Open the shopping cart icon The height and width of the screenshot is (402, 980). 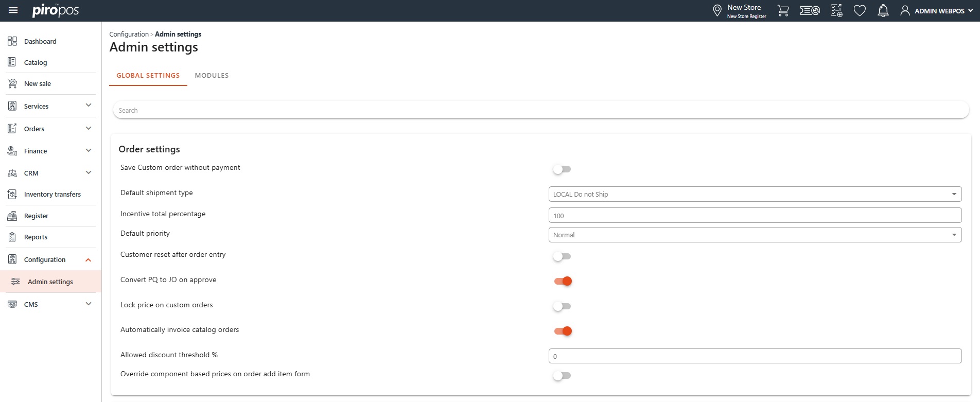point(783,11)
